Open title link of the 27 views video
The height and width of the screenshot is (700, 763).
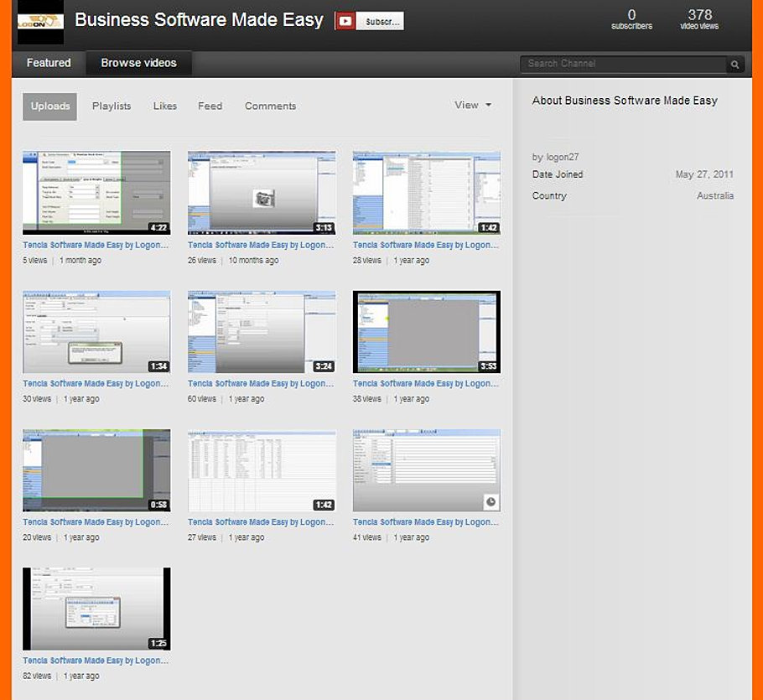(x=260, y=522)
